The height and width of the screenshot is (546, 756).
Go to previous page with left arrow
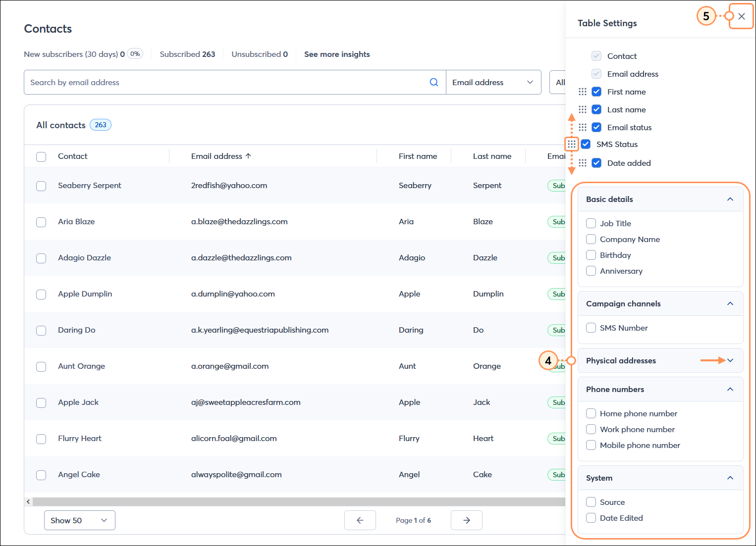click(360, 520)
